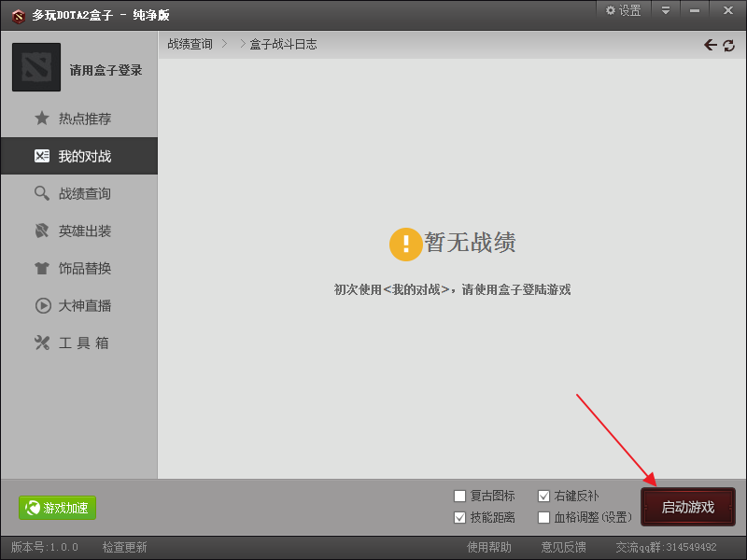The width and height of the screenshot is (747, 560).
Task: Click the play icon for 大神直播
Action: coord(43,305)
